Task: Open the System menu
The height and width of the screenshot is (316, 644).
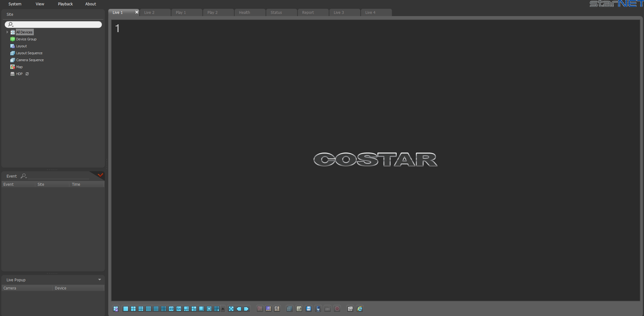Action: coord(15,4)
